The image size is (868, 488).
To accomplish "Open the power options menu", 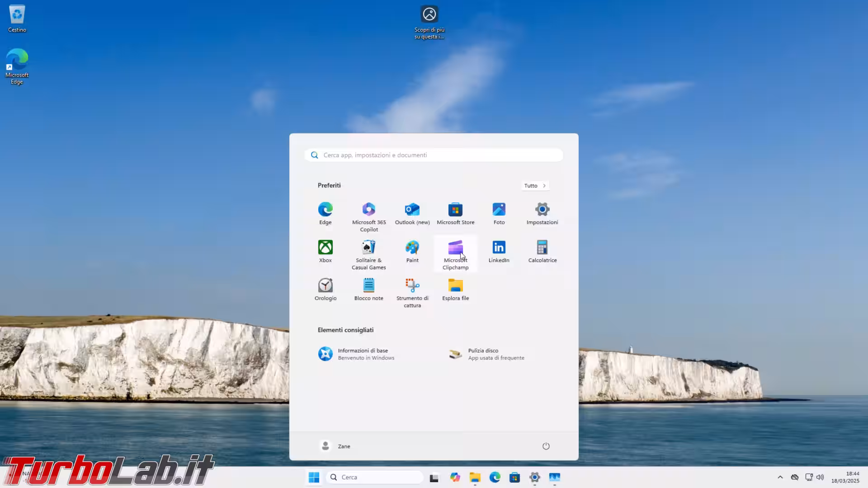I will (x=546, y=446).
